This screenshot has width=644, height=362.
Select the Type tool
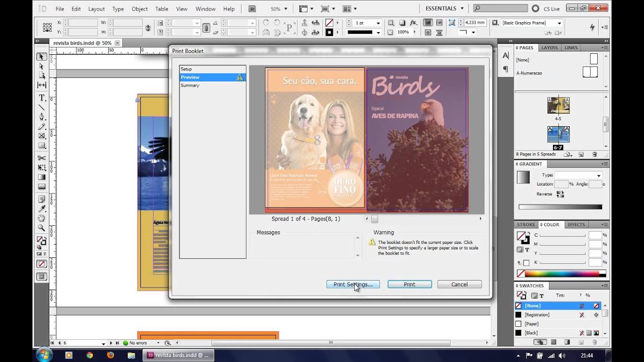pyautogui.click(x=42, y=98)
